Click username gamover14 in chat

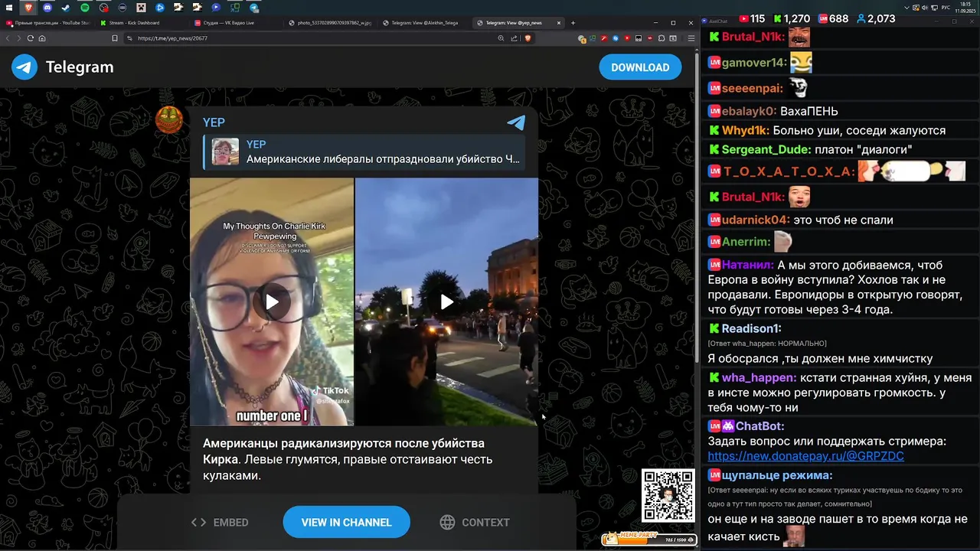(754, 63)
